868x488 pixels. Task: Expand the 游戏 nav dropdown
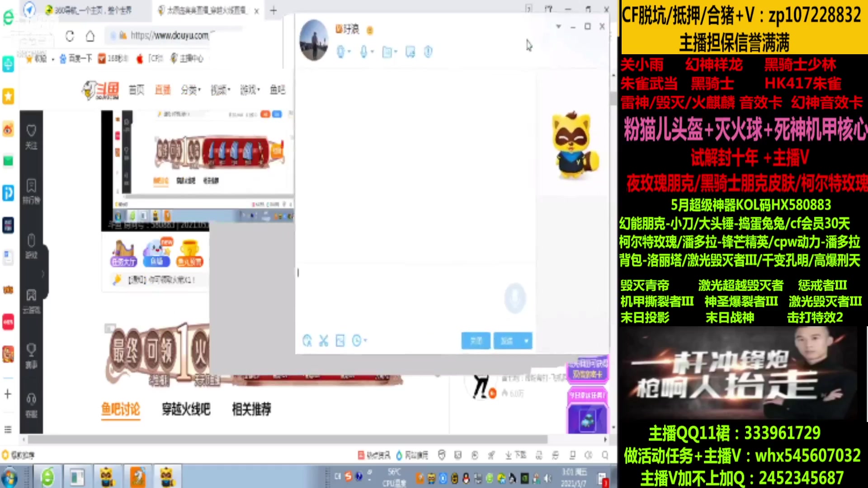(x=250, y=90)
